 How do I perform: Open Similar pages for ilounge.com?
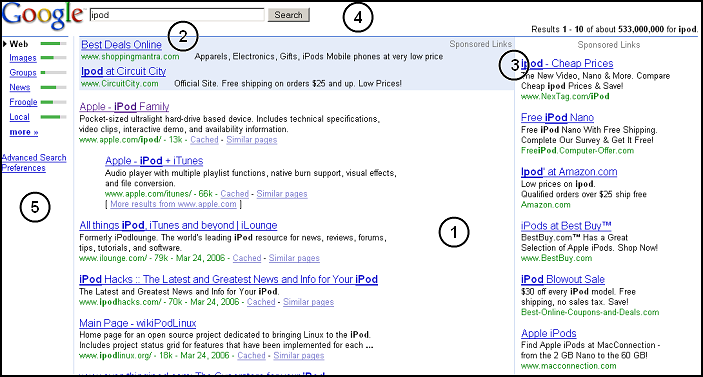point(294,258)
